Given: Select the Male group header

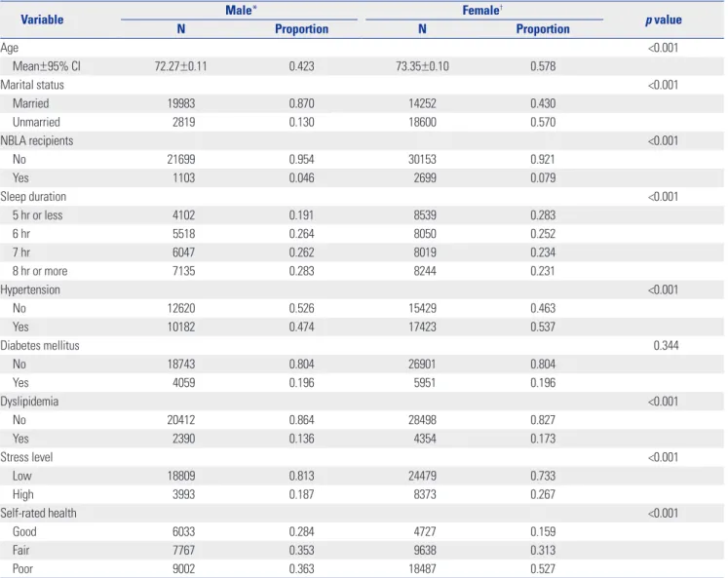Looking at the screenshot, I should pyautogui.click(x=241, y=10).
